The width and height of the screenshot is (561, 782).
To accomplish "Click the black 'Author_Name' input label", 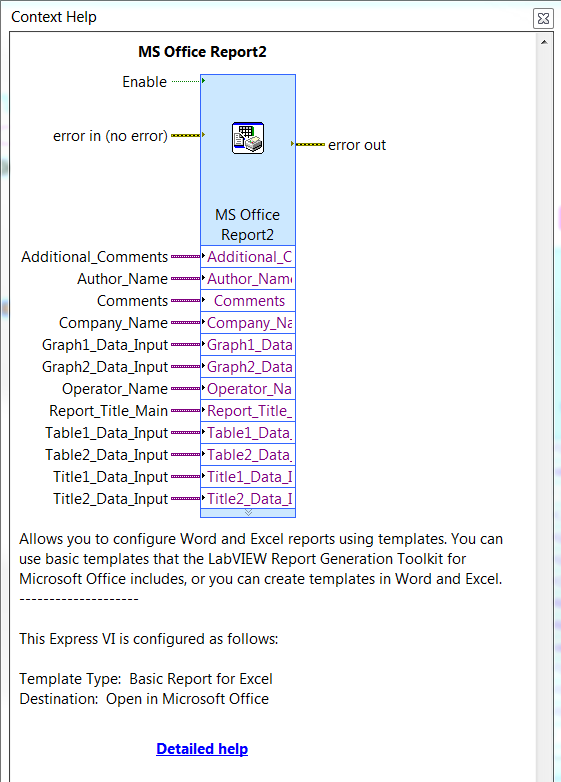I will click(x=122, y=279).
